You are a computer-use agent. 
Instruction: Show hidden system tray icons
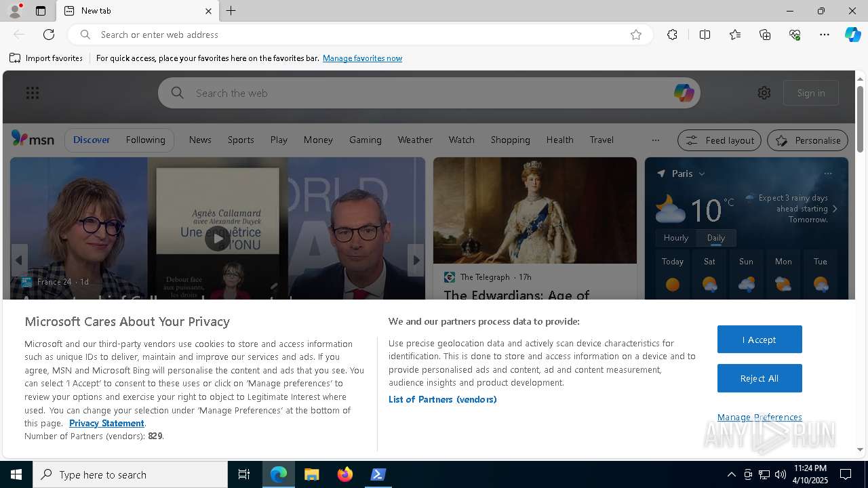(731, 474)
